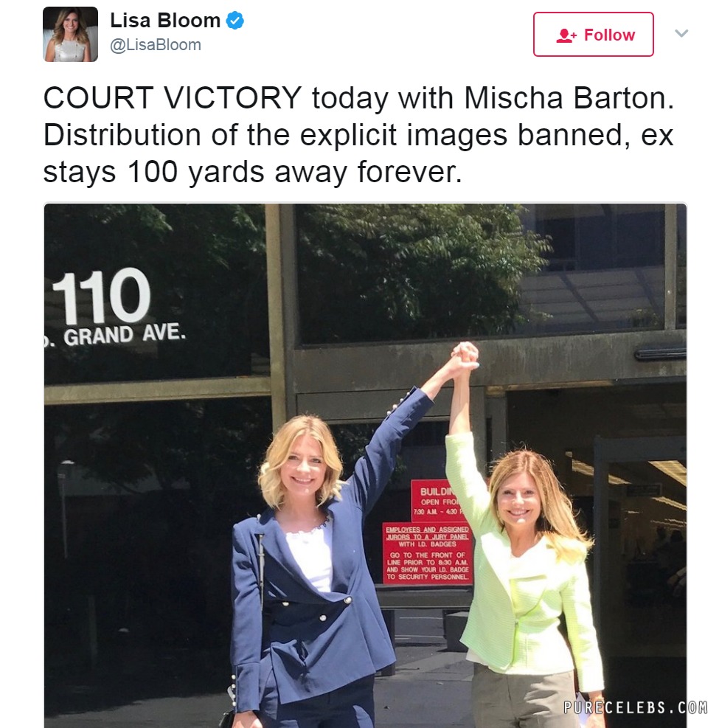
Task: Click the word Follow on the button
Action: 609,35
